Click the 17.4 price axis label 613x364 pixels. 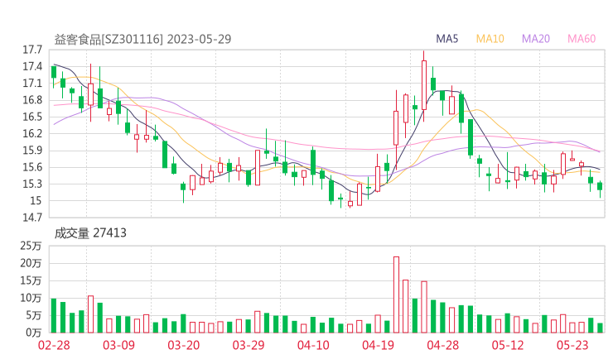pos(32,67)
